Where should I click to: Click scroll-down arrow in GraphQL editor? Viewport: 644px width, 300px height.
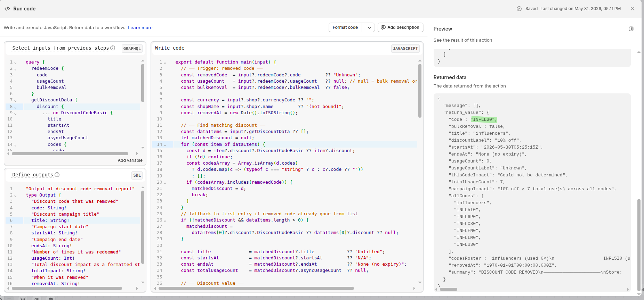[143, 148]
